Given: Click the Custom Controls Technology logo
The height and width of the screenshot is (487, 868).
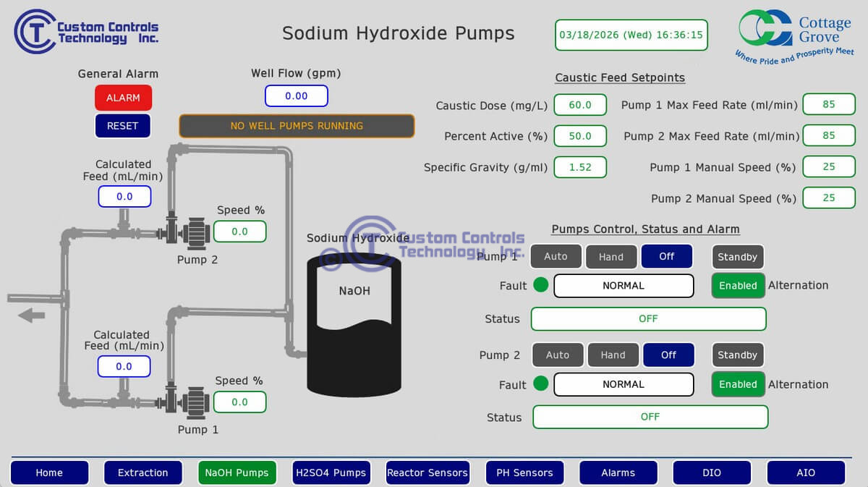Looking at the screenshot, I should (86, 31).
